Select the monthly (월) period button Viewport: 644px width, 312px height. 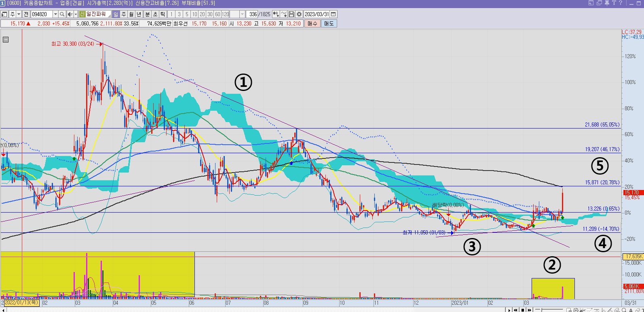[x=131, y=14]
